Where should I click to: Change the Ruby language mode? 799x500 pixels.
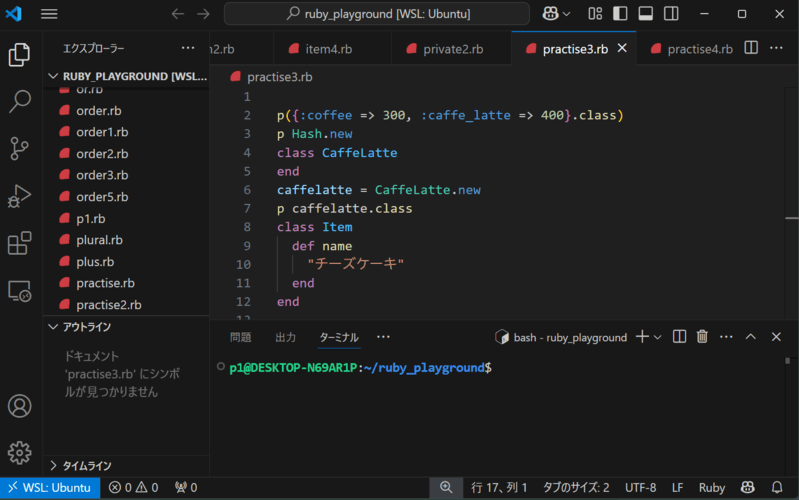point(712,488)
